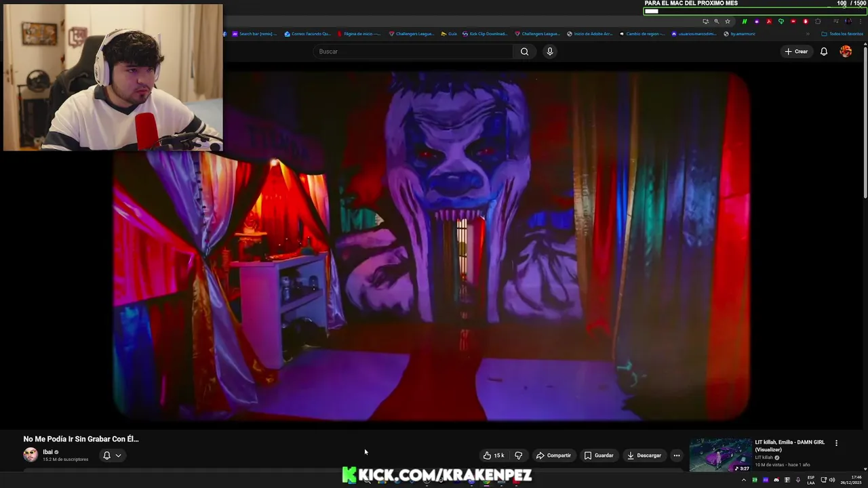The image size is (868, 488).
Task: Open the Guía bookmark
Action: (449, 34)
